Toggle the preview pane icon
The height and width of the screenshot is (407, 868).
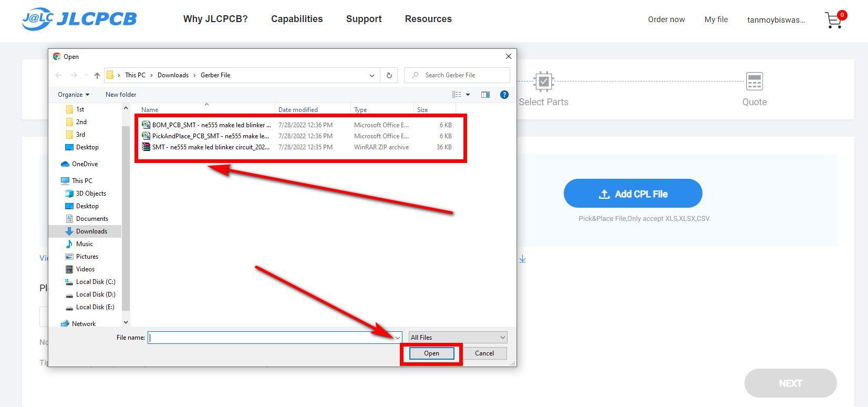tap(485, 95)
